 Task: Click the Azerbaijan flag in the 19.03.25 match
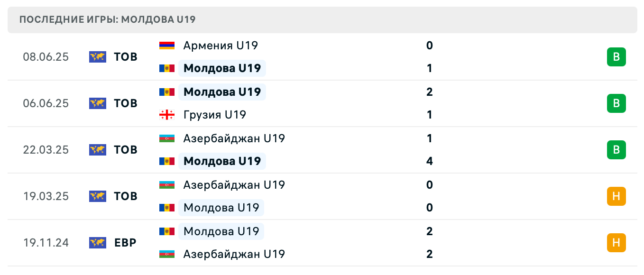pyautogui.click(x=167, y=185)
